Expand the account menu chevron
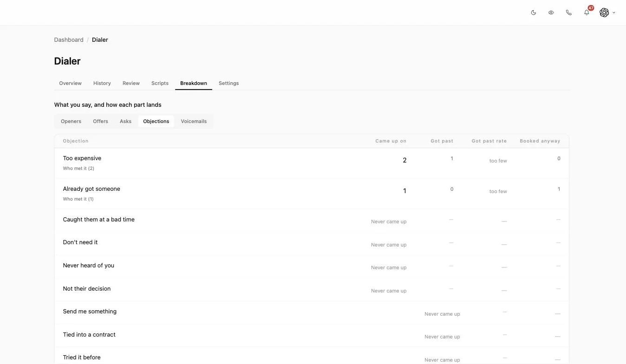626x364 pixels. pos(614,13)
